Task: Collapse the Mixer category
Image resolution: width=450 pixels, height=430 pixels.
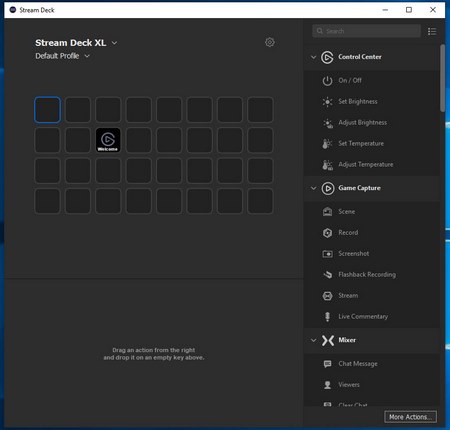Action: [x=313, y=340]
